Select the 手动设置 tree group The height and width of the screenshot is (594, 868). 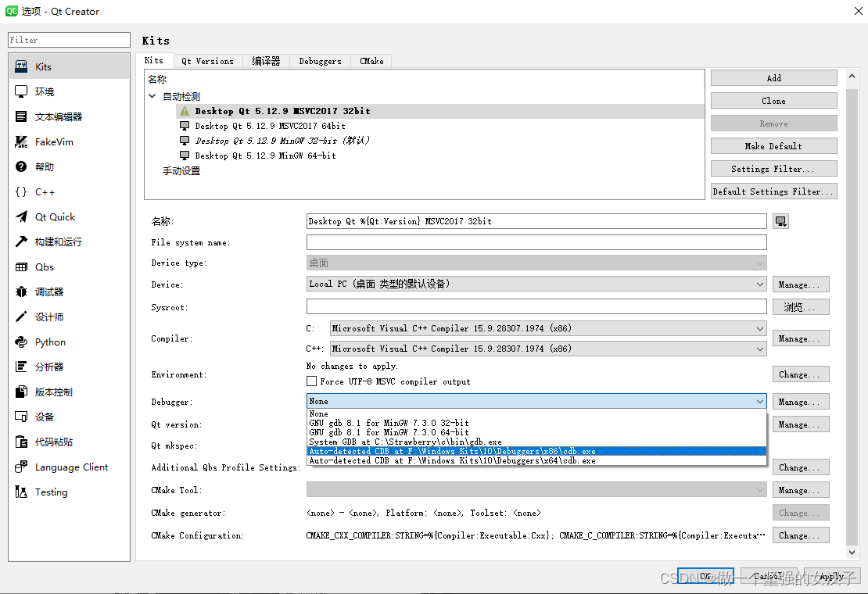pos(181,171)
